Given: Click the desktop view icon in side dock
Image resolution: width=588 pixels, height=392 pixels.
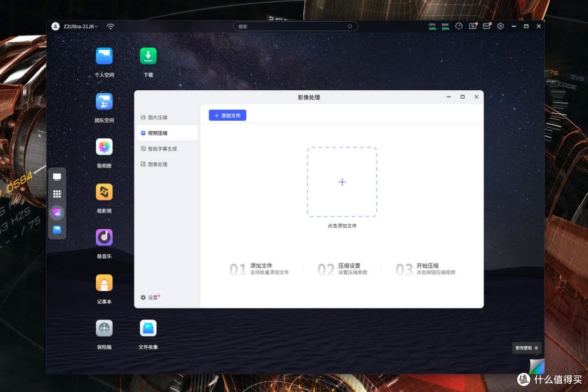Looking at the screenshot, I should (57, 177).
